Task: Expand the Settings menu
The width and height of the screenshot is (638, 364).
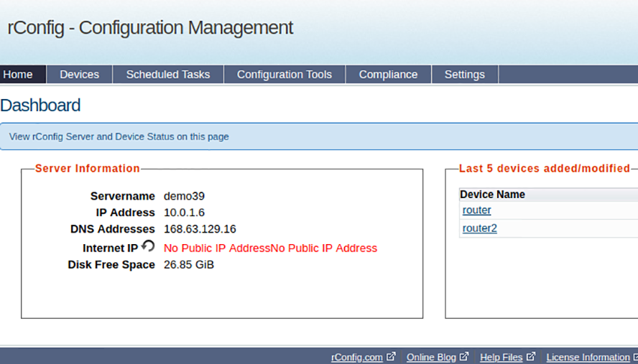Action: (465, 75)
